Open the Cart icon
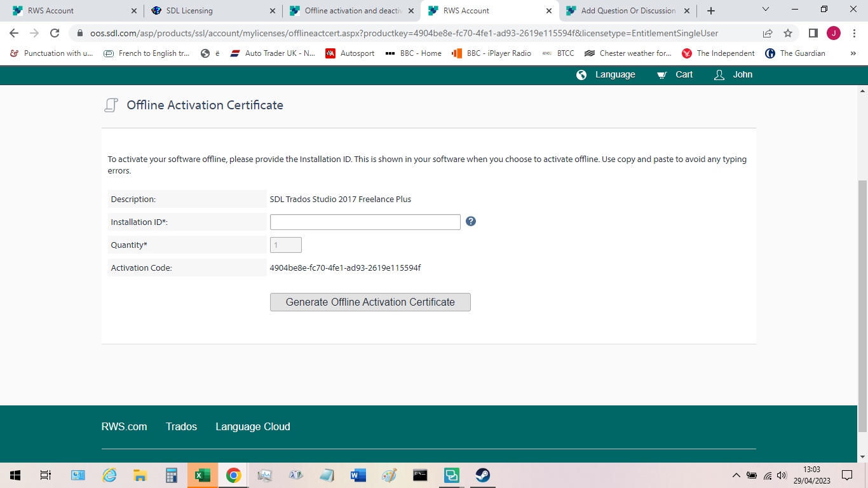 [x=661, y=74]
